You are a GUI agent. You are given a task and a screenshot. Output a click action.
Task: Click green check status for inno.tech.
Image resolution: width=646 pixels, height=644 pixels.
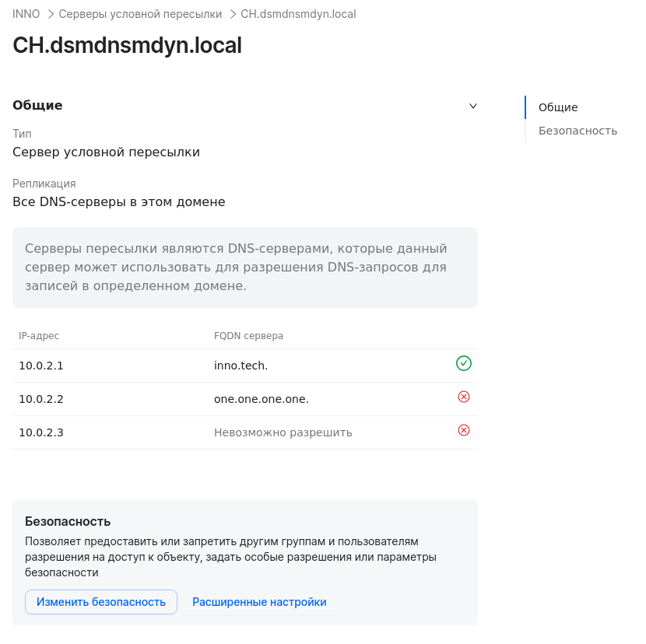pos(464,363)
